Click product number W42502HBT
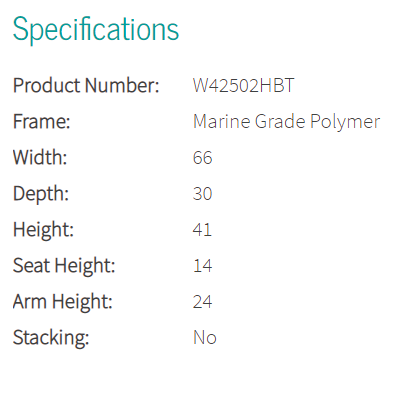 click(244, 85)
